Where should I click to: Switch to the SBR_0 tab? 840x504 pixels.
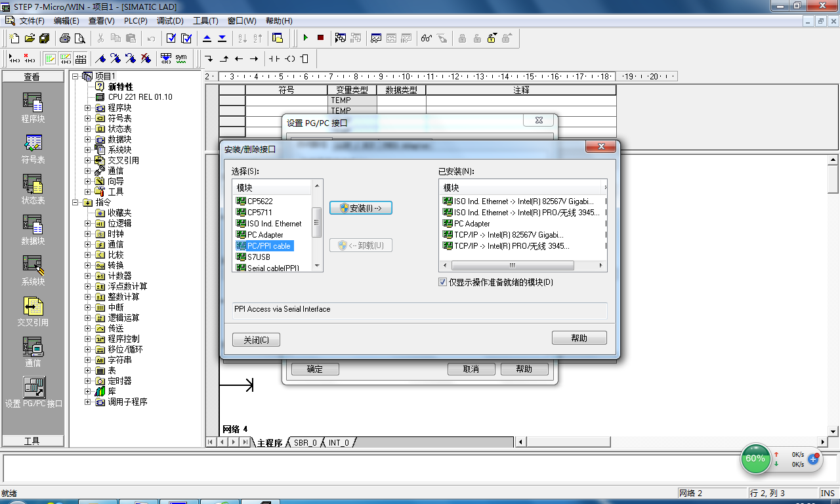pos(305,443)
